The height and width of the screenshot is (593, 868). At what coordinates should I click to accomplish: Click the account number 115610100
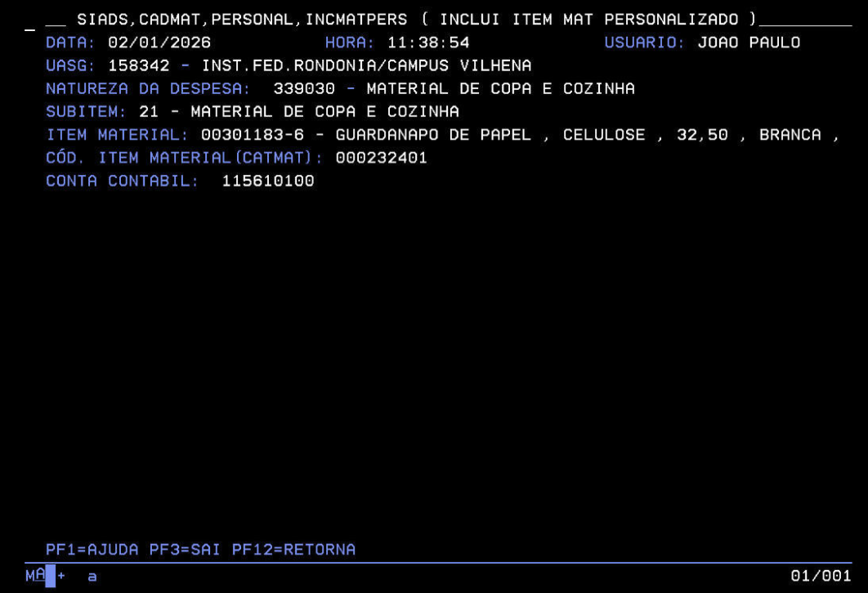click(268, 181)
